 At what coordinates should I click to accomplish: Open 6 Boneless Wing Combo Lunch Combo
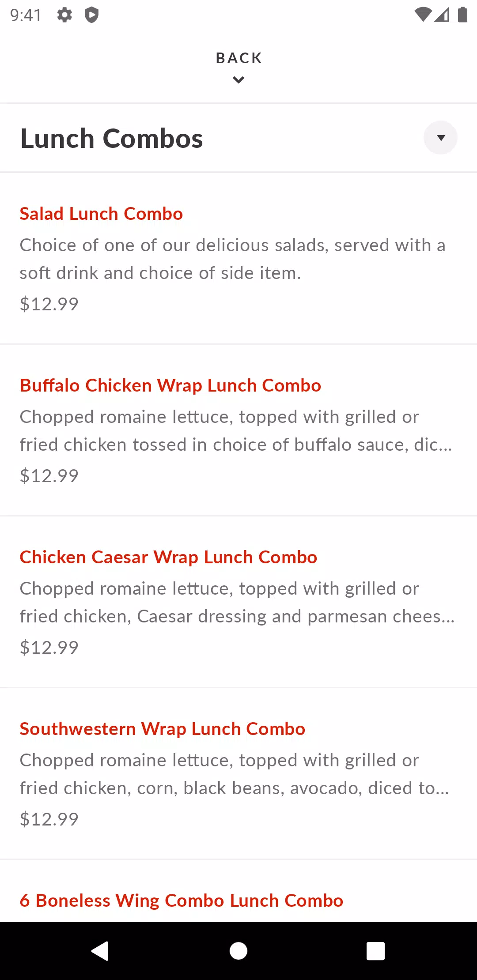click(x=182, y=901)
